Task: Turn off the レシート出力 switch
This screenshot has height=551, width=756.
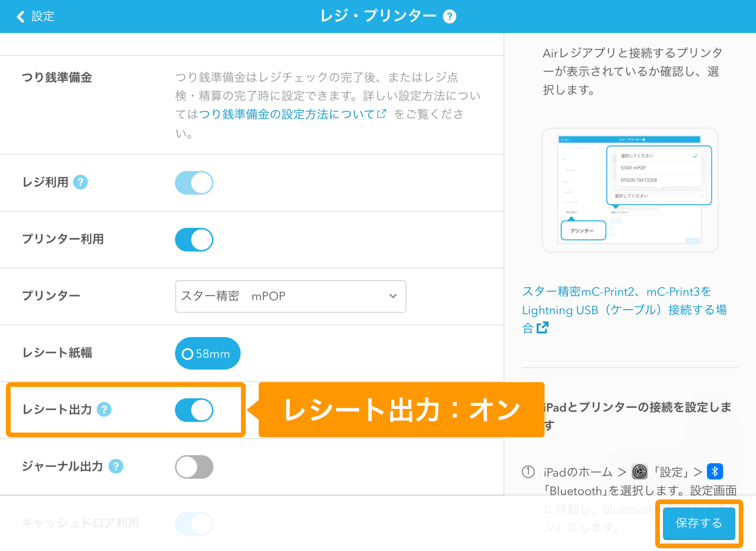Action: 194,410
